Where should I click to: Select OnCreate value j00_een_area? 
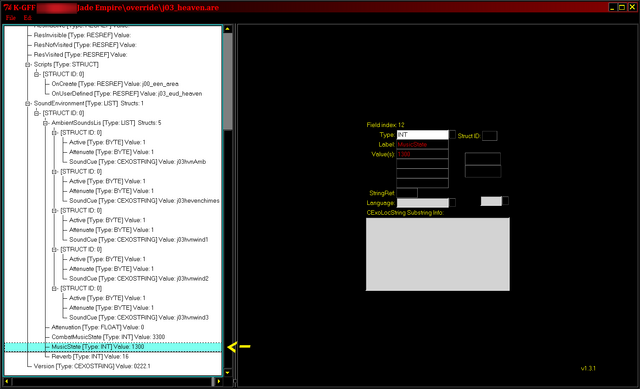click(115, 84)
